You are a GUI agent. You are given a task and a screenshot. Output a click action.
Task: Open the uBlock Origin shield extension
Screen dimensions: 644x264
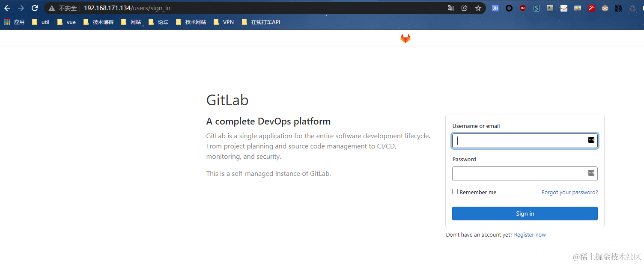(x=523, y=8)
